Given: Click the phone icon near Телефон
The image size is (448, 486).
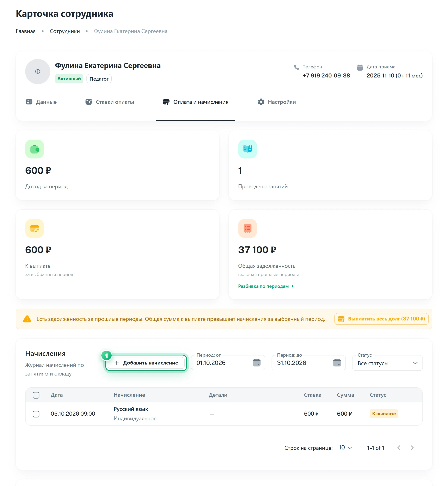Looking at the screenshot, I should tap(296, 67).
